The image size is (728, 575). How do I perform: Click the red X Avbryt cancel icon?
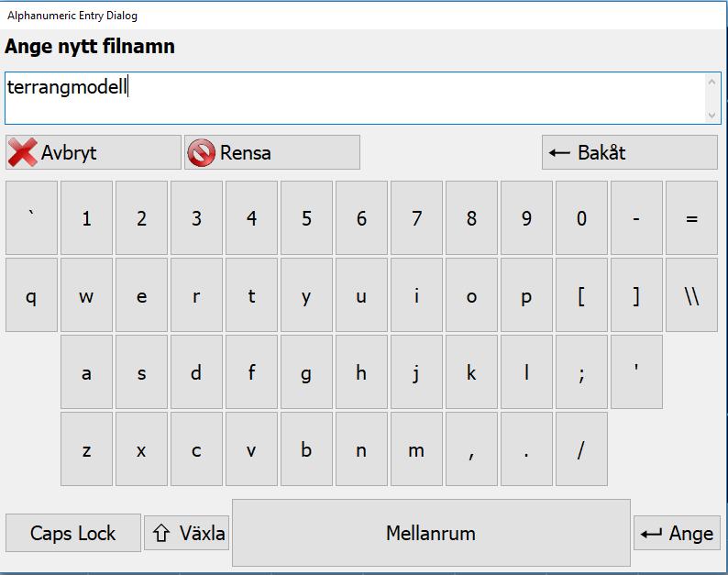(x=22, y=152)
